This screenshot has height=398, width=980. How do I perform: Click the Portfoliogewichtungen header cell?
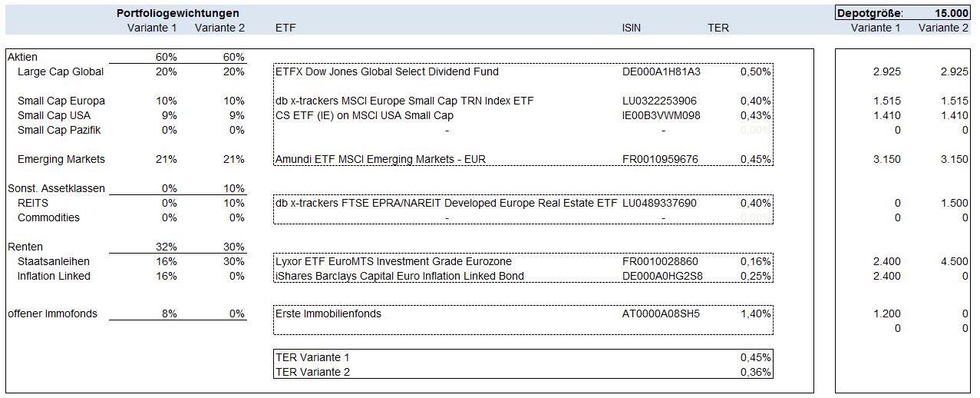pos(177,13)
